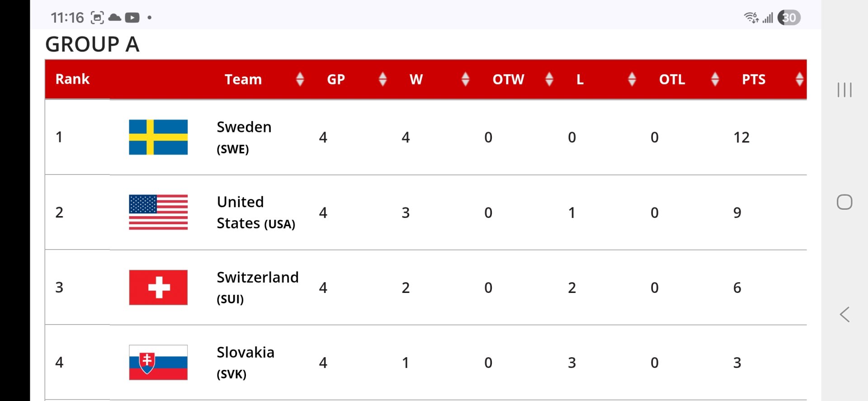Sort standings by GP column arrows

coord(382,80)
